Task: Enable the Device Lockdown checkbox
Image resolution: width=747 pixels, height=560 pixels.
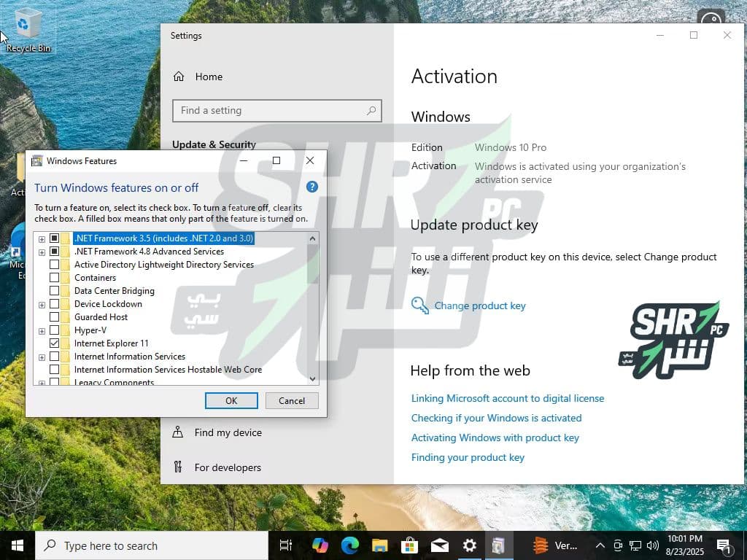Action: [x=54, y=303]
